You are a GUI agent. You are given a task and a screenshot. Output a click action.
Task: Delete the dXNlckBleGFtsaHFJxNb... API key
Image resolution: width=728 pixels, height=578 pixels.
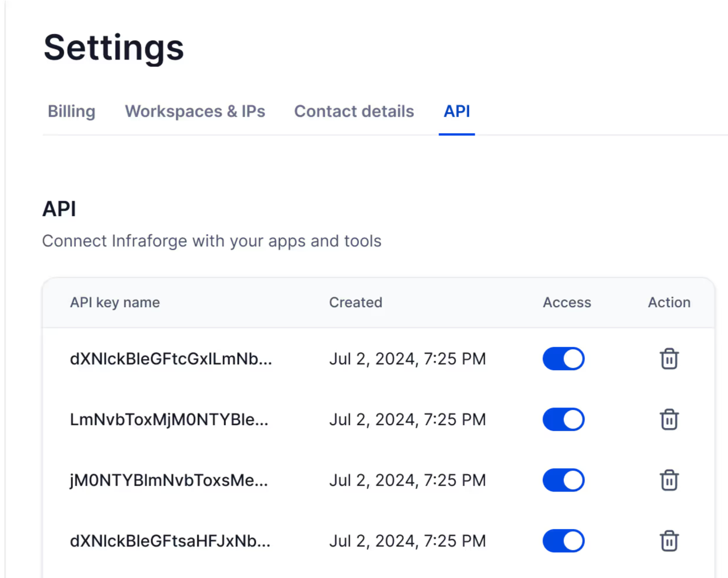(669, 541)
